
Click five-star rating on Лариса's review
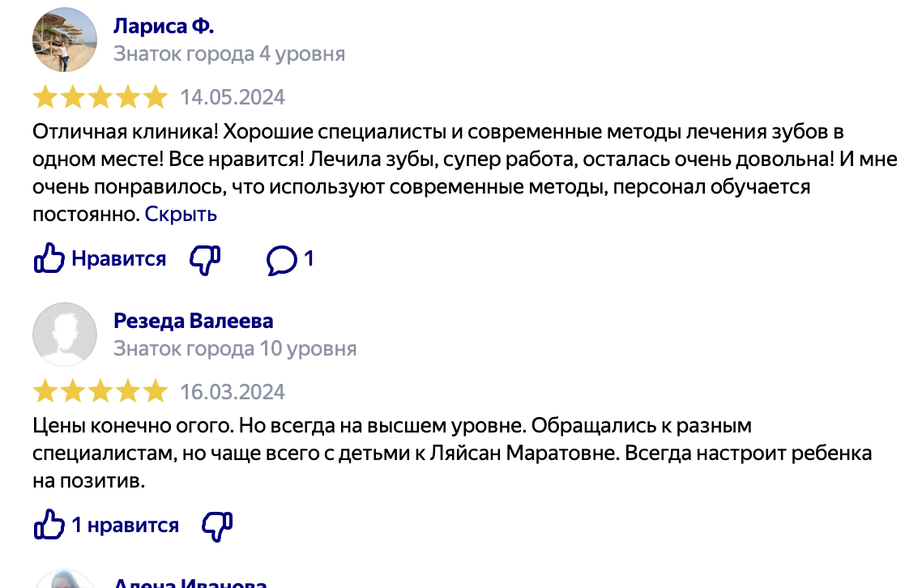pos(100,98)
